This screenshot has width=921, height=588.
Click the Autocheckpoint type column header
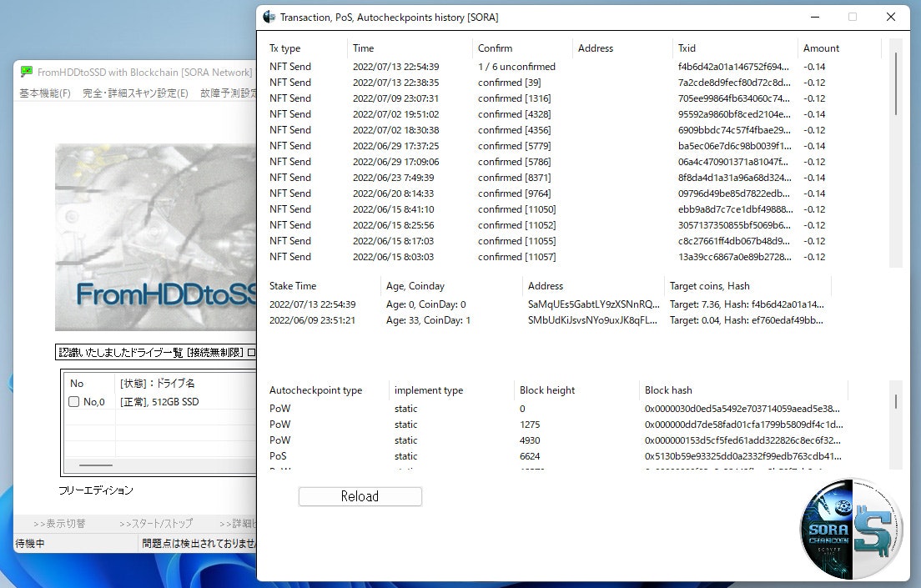pos(326,390)
